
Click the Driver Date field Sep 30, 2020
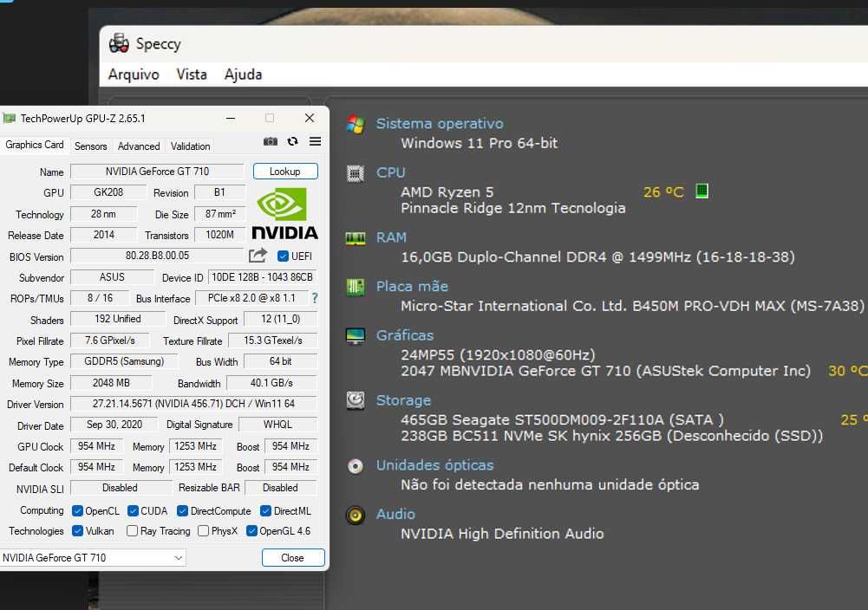pyautogui.click(x=114, y=425)
